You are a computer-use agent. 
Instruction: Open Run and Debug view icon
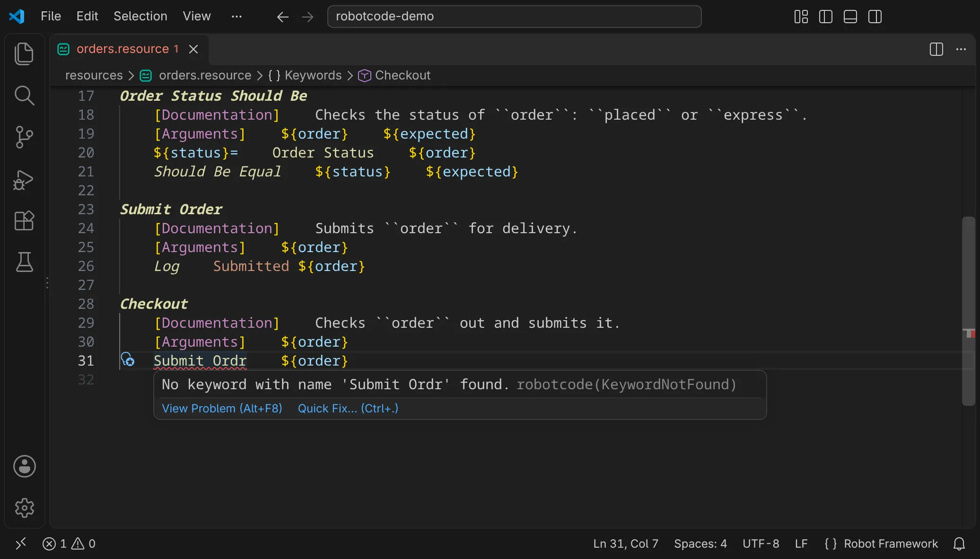pos(24,180)
